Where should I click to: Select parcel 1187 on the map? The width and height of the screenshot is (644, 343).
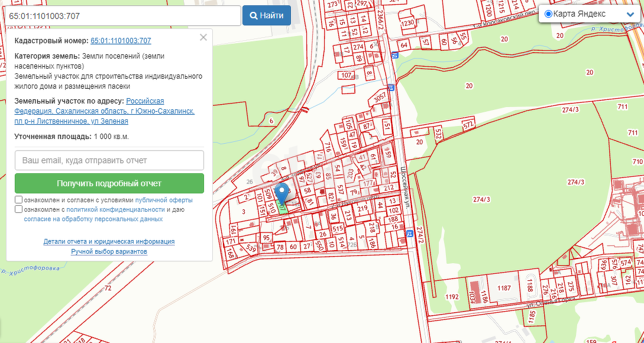click(504, 288)
